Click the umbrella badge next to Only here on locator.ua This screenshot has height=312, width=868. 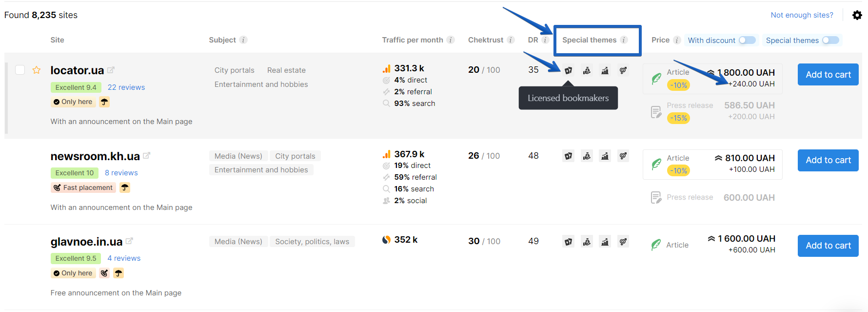coord(104,102)
